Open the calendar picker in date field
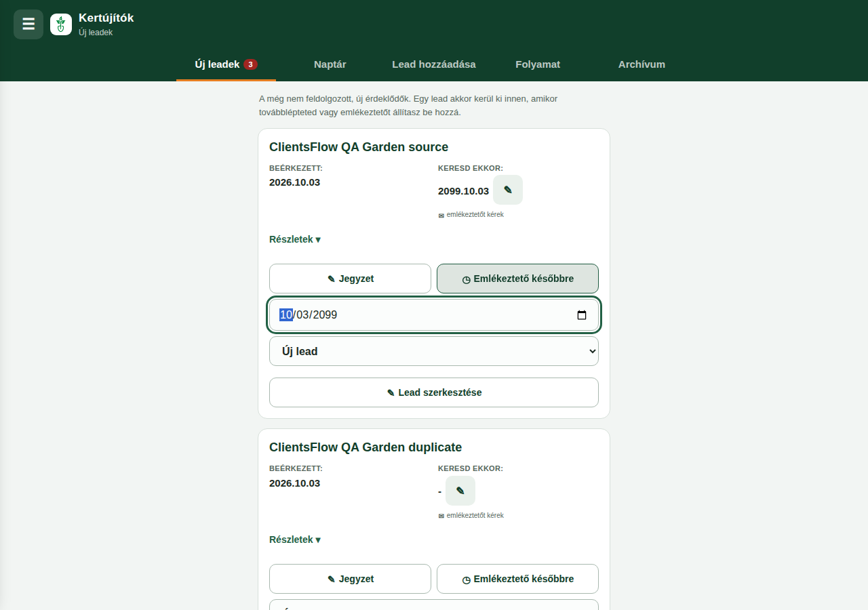Screen dimensions: 868x610 coord(582,315)
